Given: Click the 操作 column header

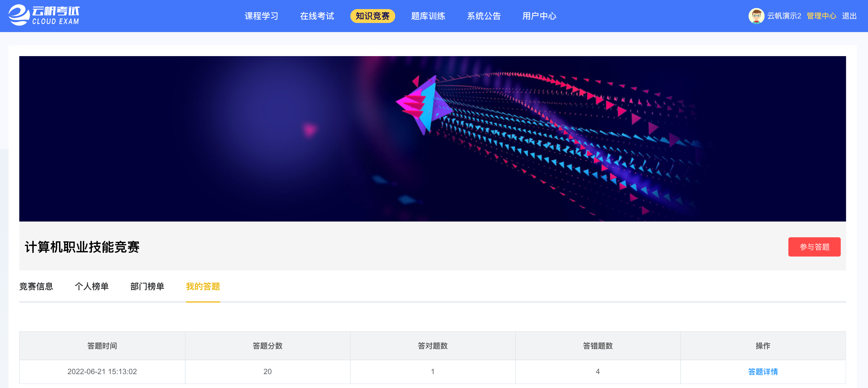Looking at the screenshot, I should click(x=763, y=346).
